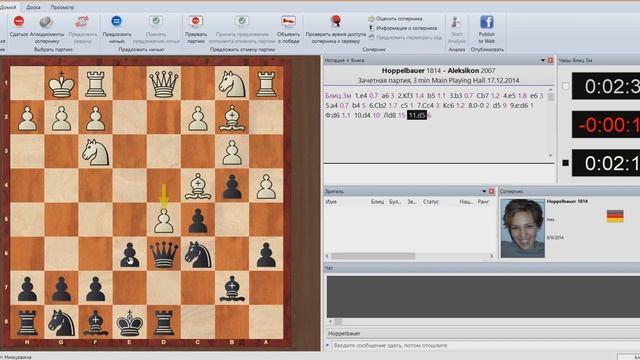Screen dimensions: 640x360
Task: Jump to move 10.d4 in notation
Action: click(x=362, y=116)
